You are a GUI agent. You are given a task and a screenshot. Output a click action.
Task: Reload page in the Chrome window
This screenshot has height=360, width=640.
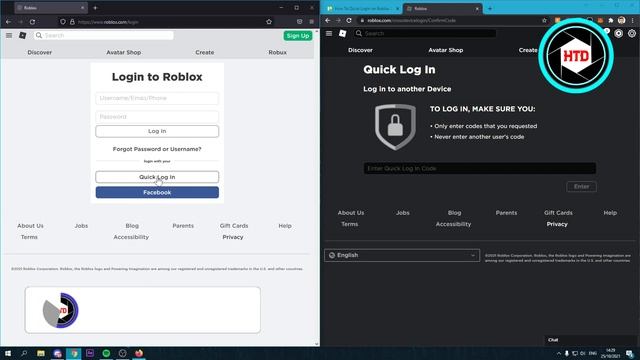[x=349, y=20]
